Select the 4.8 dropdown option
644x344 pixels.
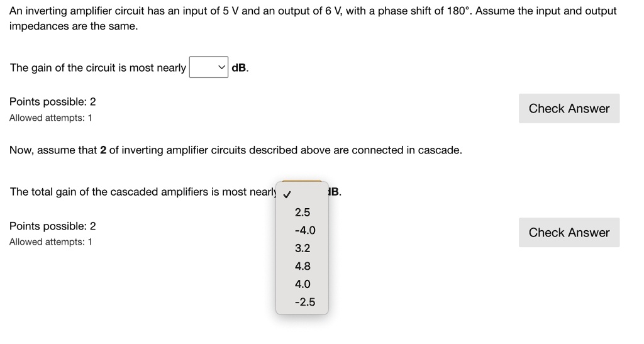click(303, 266)
